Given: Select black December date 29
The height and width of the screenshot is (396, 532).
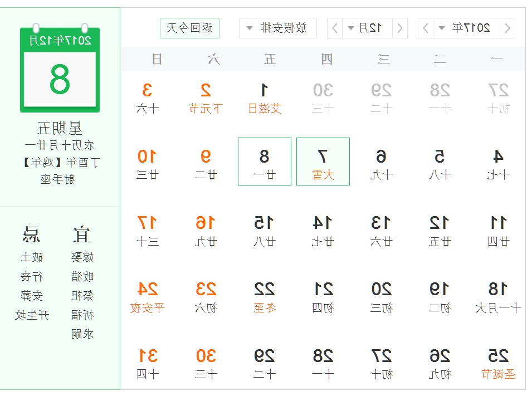Looking at the screenshot, I should [265, 364].
